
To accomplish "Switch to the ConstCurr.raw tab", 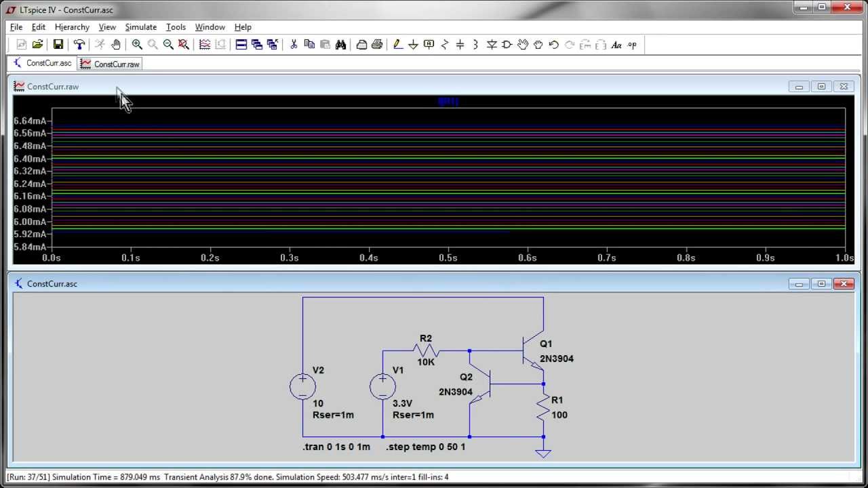I will pyautogui.click(x=110, y=64).
